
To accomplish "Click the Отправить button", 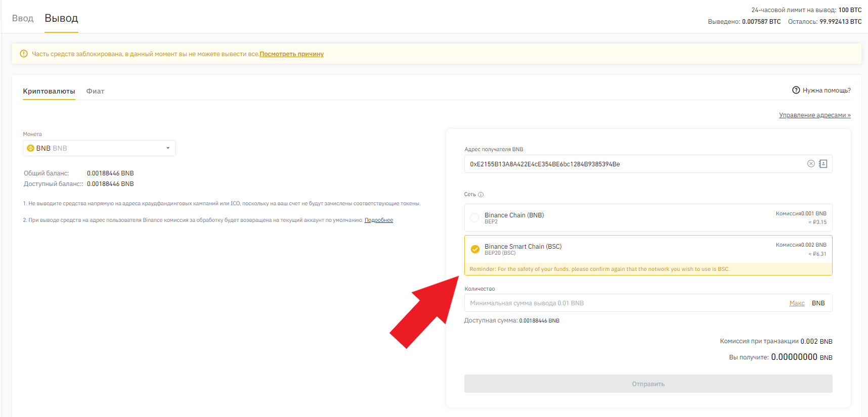I will pos(648,384).
